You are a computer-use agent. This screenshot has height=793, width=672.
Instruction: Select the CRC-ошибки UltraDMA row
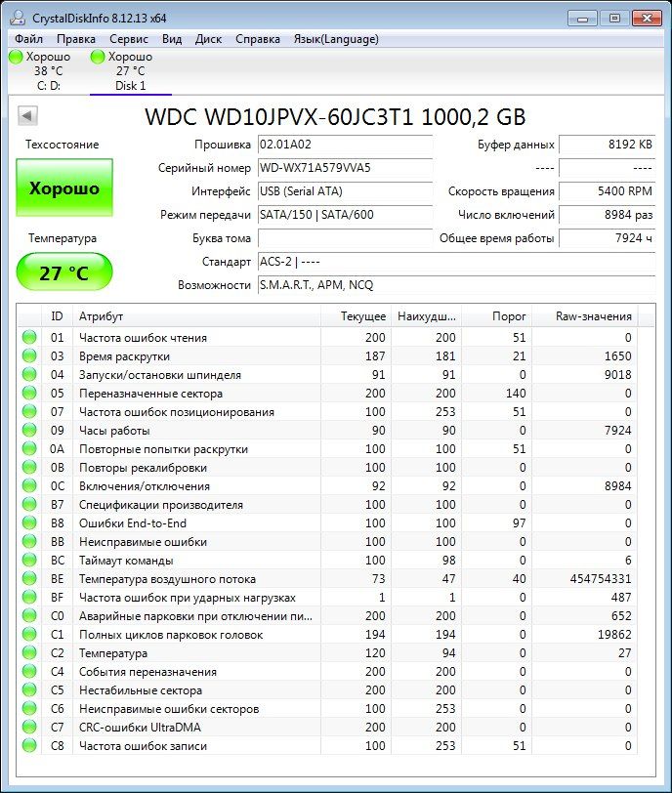click(327, 727)
